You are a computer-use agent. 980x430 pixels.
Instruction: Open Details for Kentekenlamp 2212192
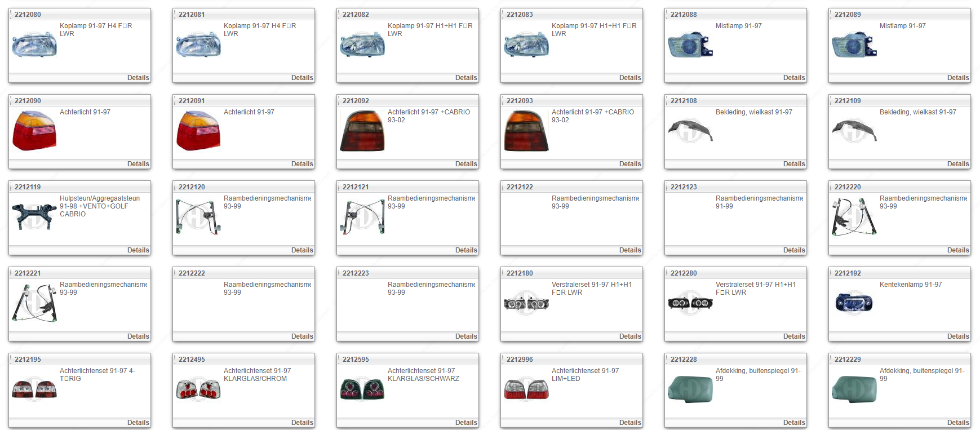click(x=957, y=336)
